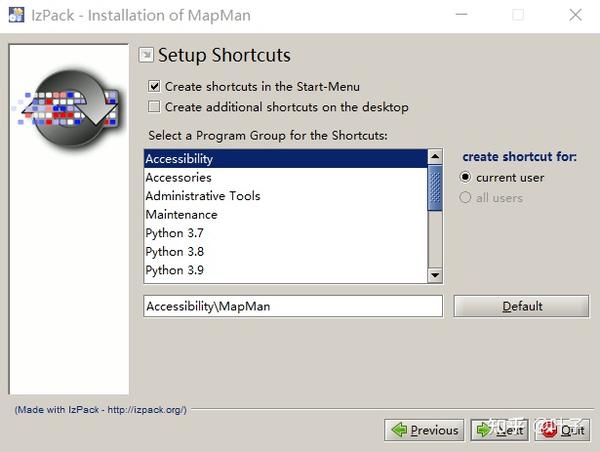Click the green arrow icon on Previous

pyautogui.click(x=399, y=430)
